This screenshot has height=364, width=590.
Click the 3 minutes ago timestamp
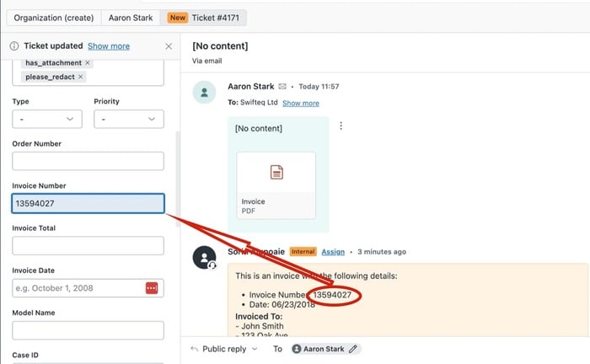pyautogui.click(x=382, y=252)
